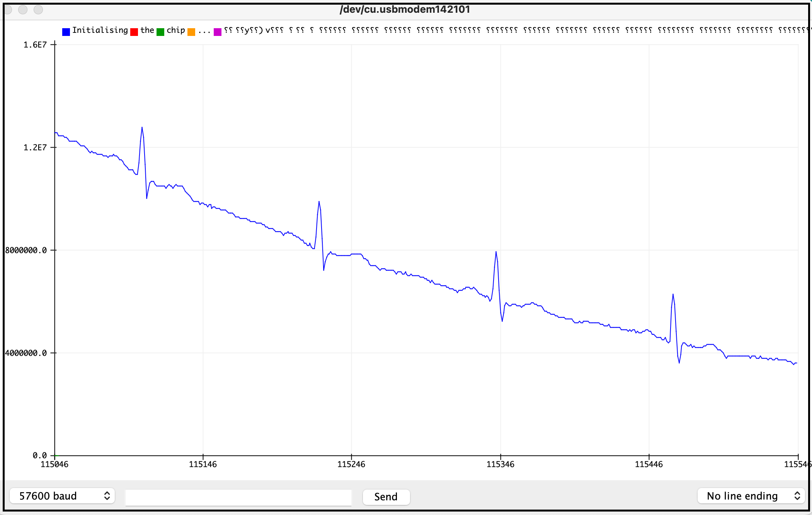Click the green 'chip' legend swatch
This screenshot has height=515, width=812.
tap(160, 32)
